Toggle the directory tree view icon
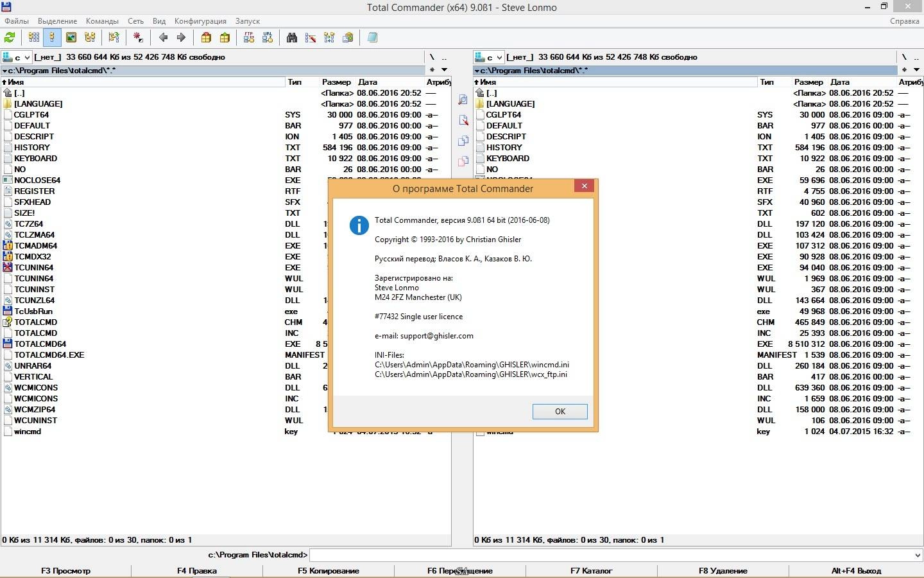Image resolution: width=924 pixels, height=578 pixels. coord(90,37)
